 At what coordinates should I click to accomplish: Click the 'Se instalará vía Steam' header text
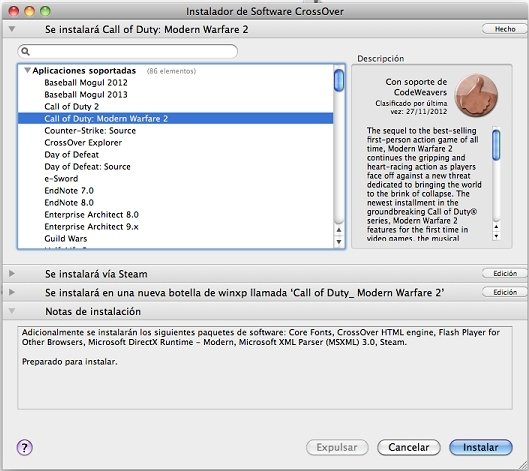point(96,274)
